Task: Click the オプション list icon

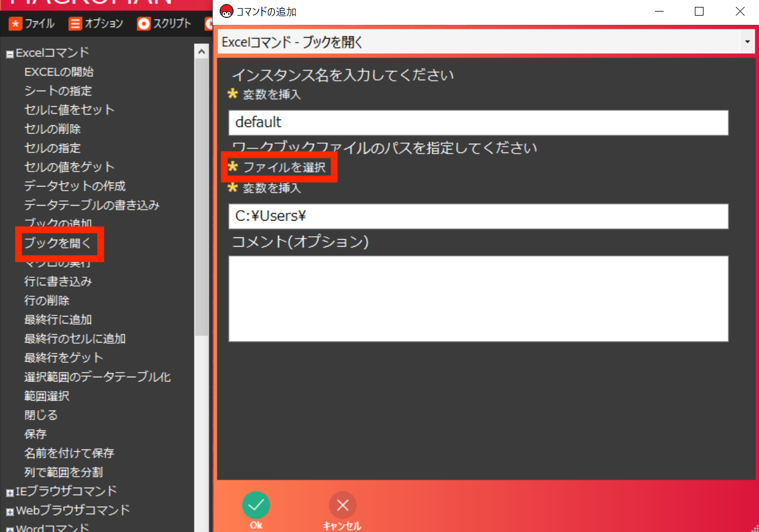Action: (75, 24)
